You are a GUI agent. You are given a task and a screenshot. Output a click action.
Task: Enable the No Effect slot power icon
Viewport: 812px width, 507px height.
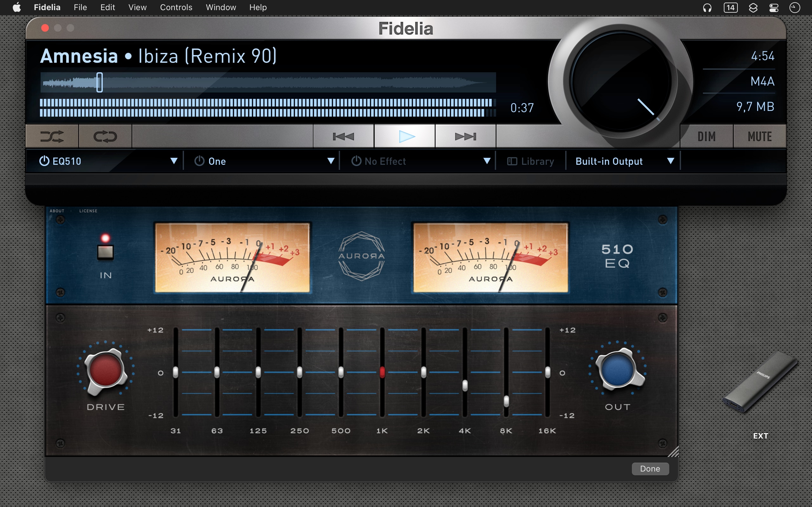pos(356,161)
